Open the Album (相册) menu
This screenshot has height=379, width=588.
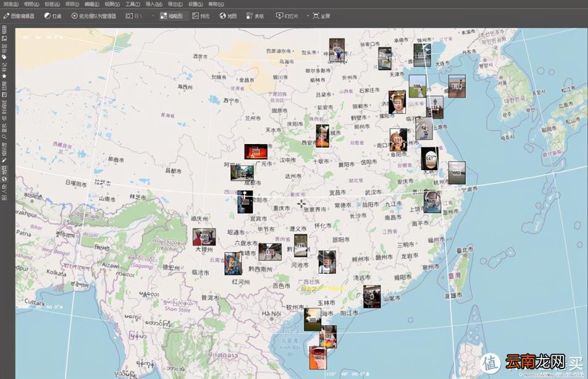click(x=31, y=4)
